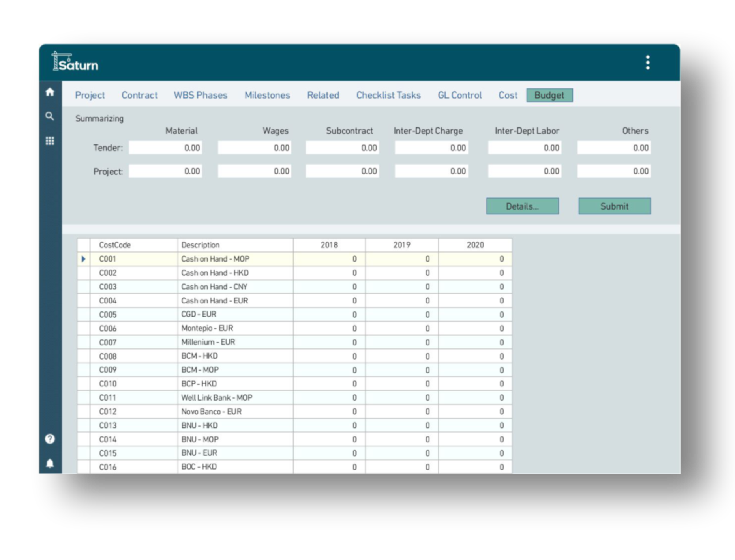Select the Checklist Tasks tab
This screenshot has width=735, height=560.
(x=388, y=96)
